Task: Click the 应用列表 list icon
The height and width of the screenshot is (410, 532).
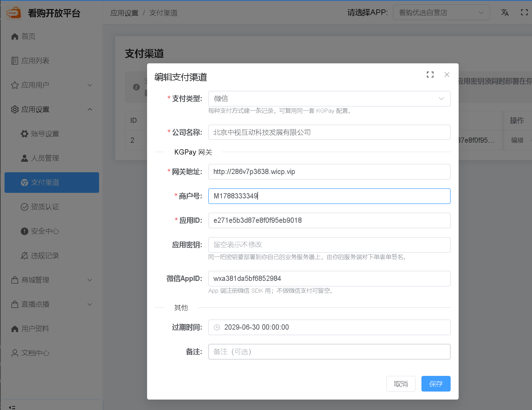Action: coord(15,61)
